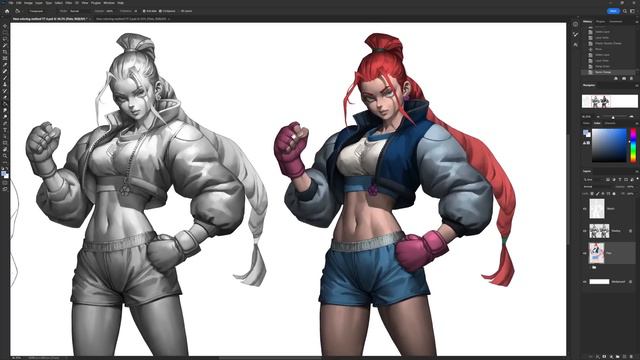
Task: Create new document from current history state
Action: tap(616, 78)
